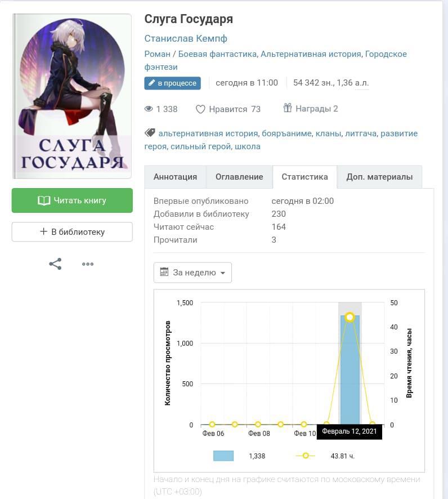Click the yellow data point on the chart peak
The height and width of the screenshot is (499, 448).
coord(350,317)
